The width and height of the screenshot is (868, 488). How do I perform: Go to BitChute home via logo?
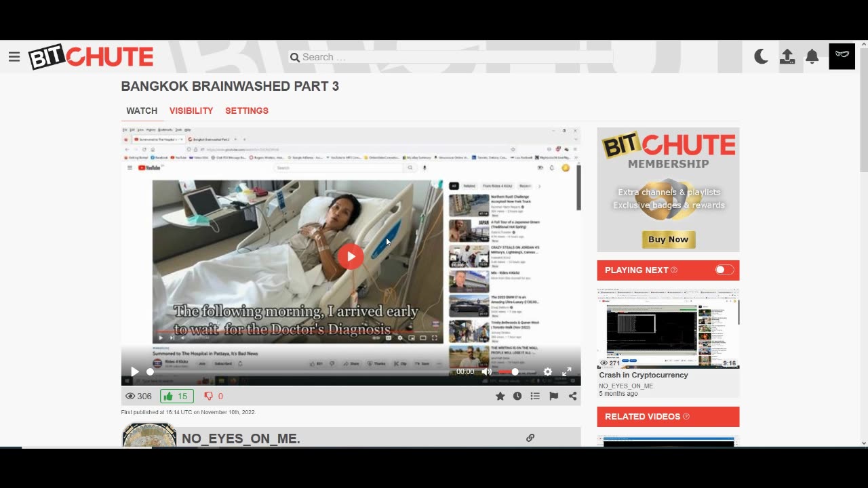[x=91, y=57]
